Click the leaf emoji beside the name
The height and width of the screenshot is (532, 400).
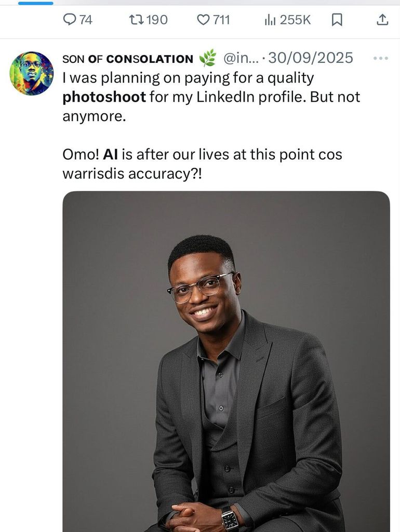208,59
